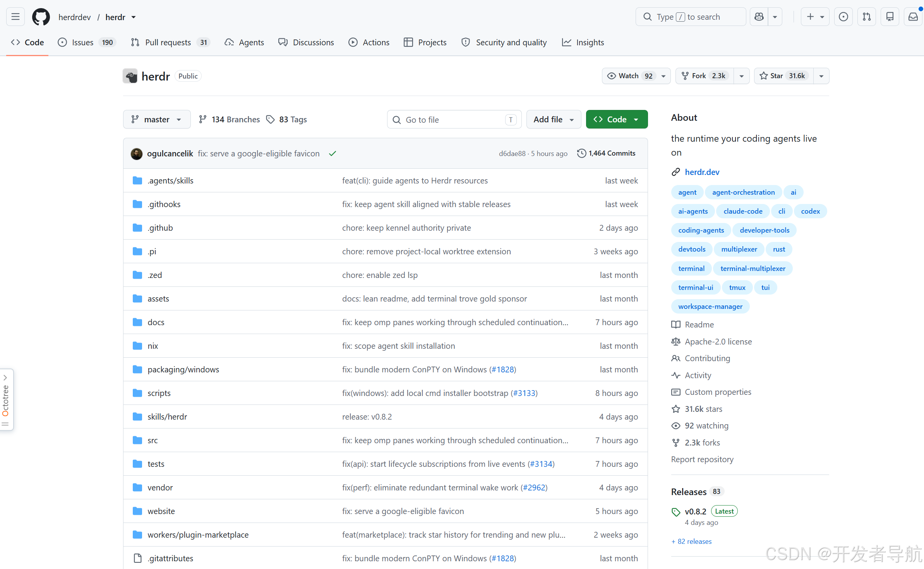Open the .agents/skills folder

click(170, 180)
